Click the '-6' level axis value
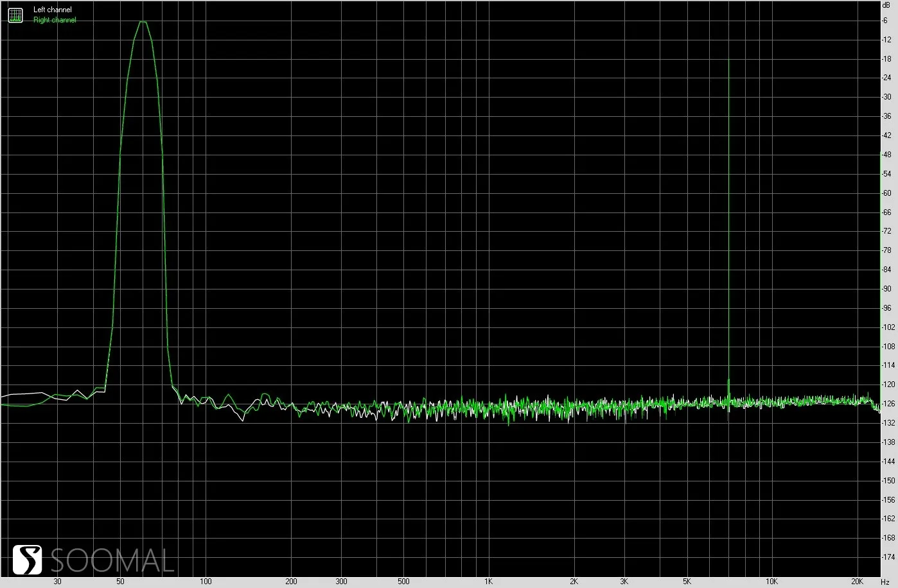Image resolution: width=898 pixels, height=588 pixels. tap(886, 21)
